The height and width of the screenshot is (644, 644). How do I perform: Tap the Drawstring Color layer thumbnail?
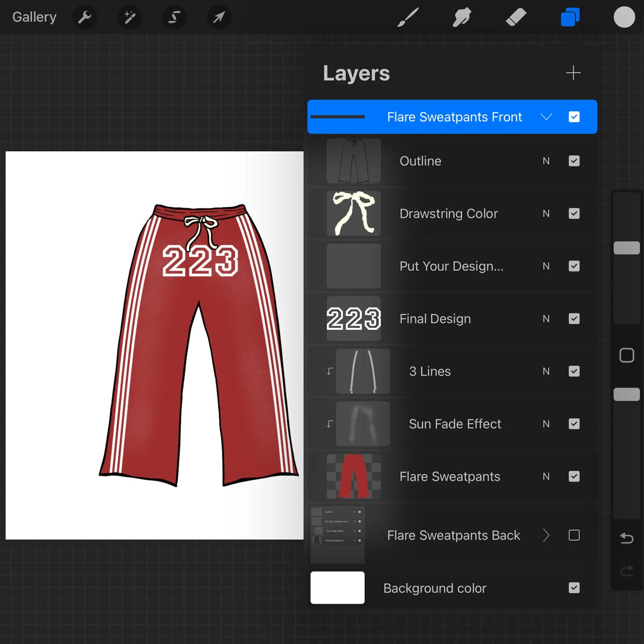coord(353,213)
